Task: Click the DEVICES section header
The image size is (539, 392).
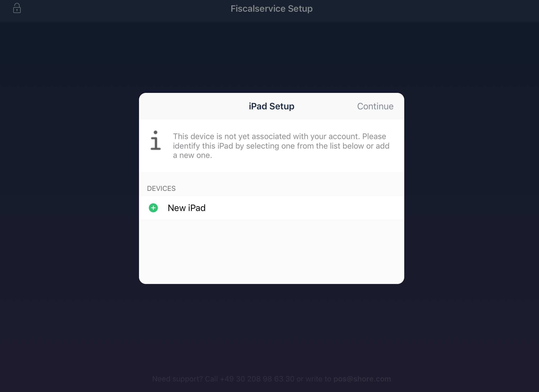Action: tap(161, 188)
